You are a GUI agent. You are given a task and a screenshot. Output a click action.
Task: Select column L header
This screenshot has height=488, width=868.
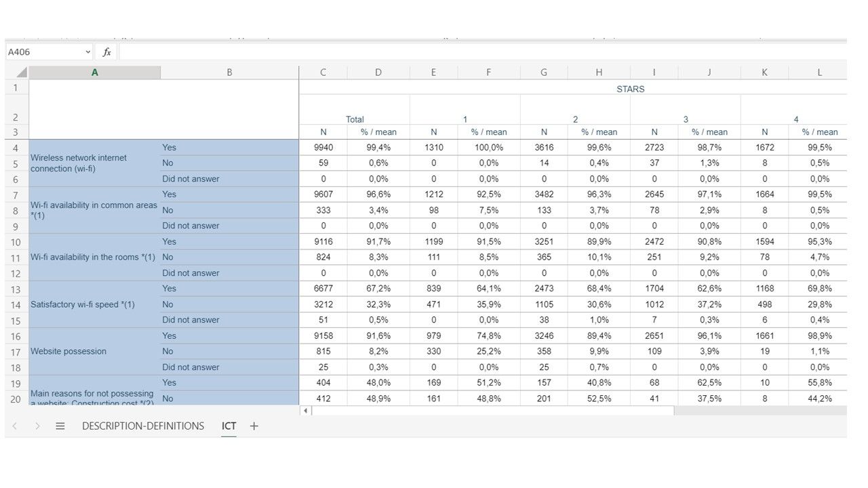point(819,73)
